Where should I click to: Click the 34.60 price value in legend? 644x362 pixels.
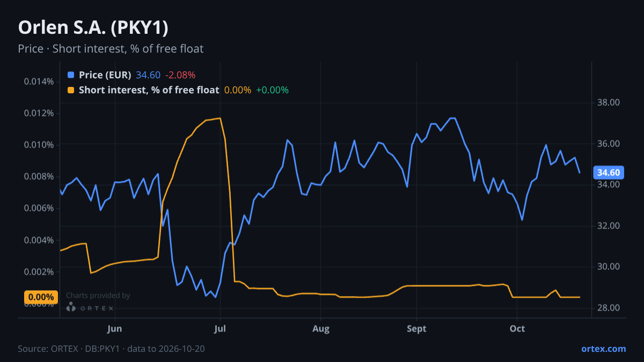pos(148,75)
